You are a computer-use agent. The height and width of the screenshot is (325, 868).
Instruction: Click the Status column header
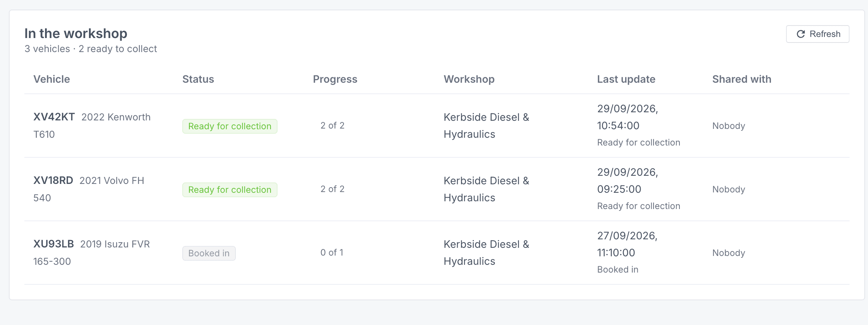point(198,79)
